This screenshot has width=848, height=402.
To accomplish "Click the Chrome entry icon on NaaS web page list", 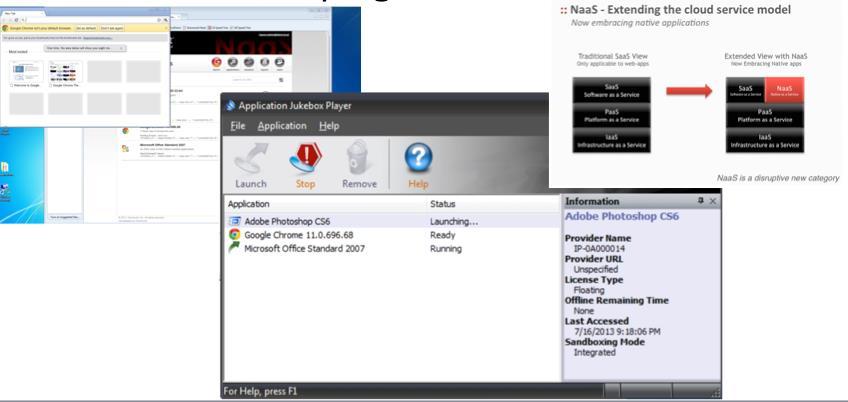I will [125, 130].
